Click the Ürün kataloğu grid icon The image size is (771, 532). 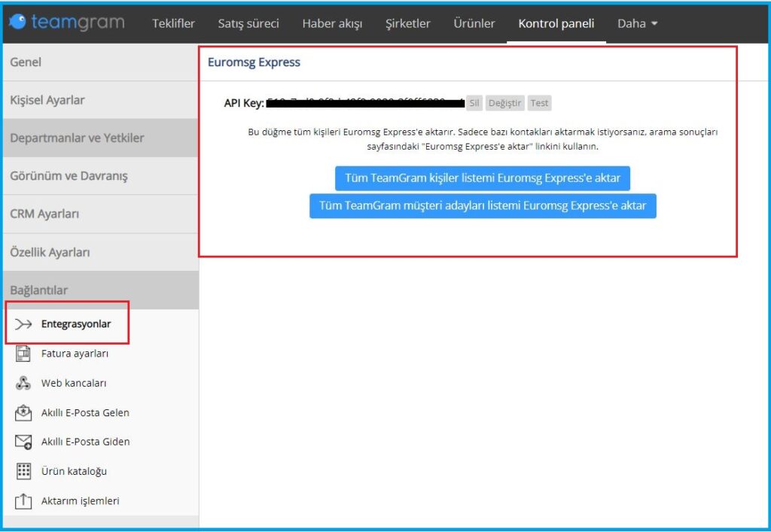tap(23, 471)
